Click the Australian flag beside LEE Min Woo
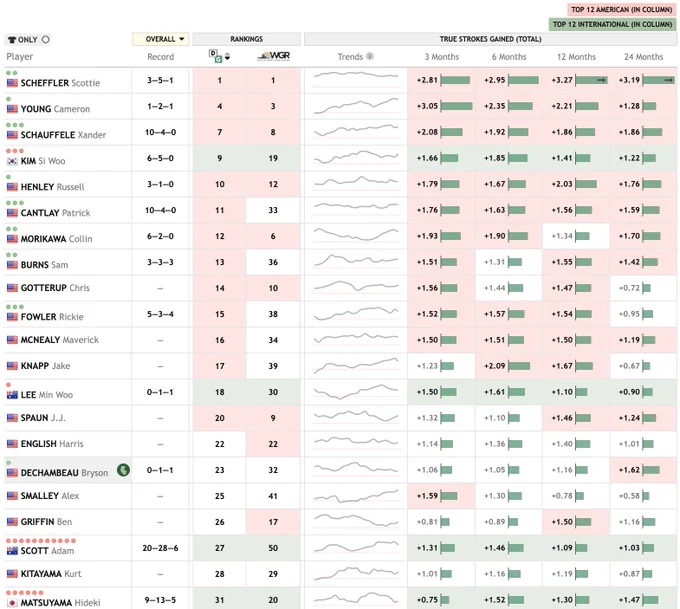The width and height of the screenshot is (680, 609). click(x=12, y=395)
